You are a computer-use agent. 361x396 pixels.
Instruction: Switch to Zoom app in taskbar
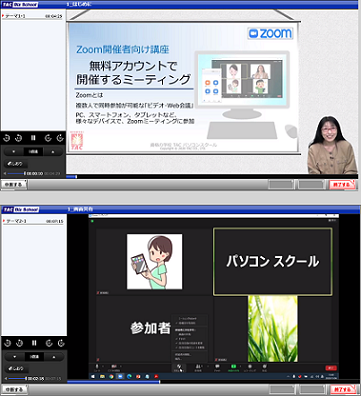pos(120,376)
